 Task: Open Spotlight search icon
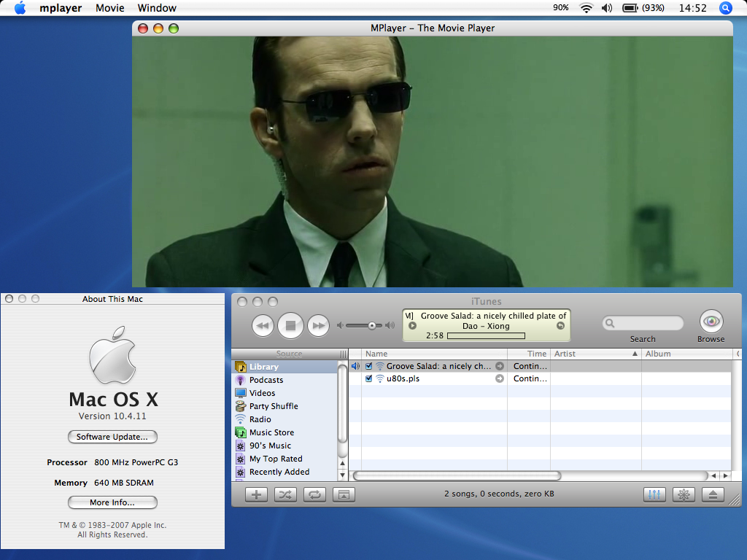(726, 7)
